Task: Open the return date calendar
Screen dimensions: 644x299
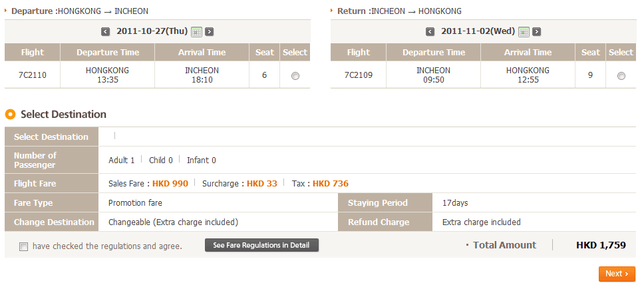Action: point(524,31)
